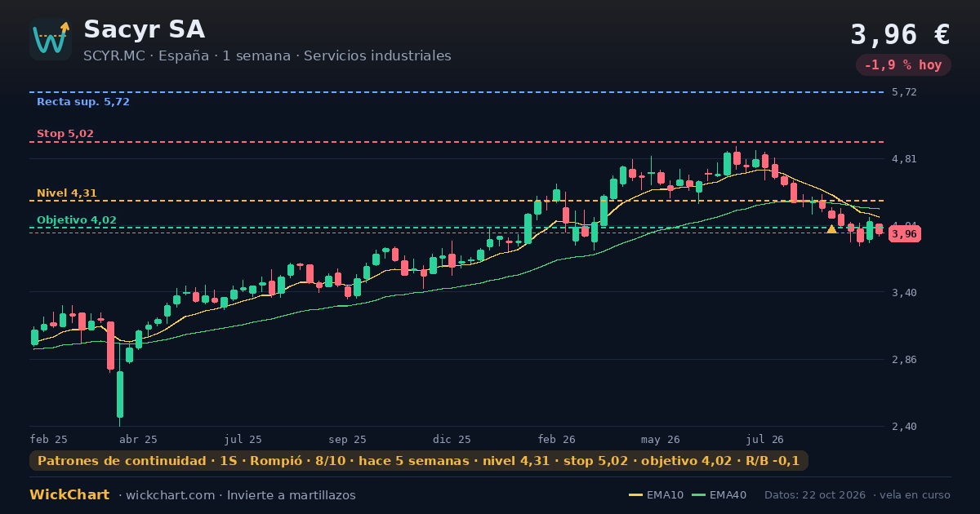Screen dimensions: 980x514
Task: Click the "Patrones de continuidad" summary banner
Action: [x=419, y=461]
